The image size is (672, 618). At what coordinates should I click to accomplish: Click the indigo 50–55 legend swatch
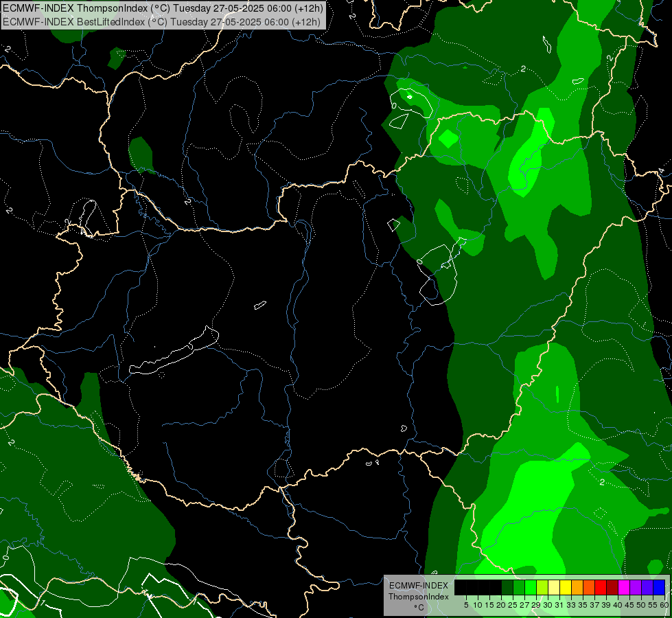647,587
